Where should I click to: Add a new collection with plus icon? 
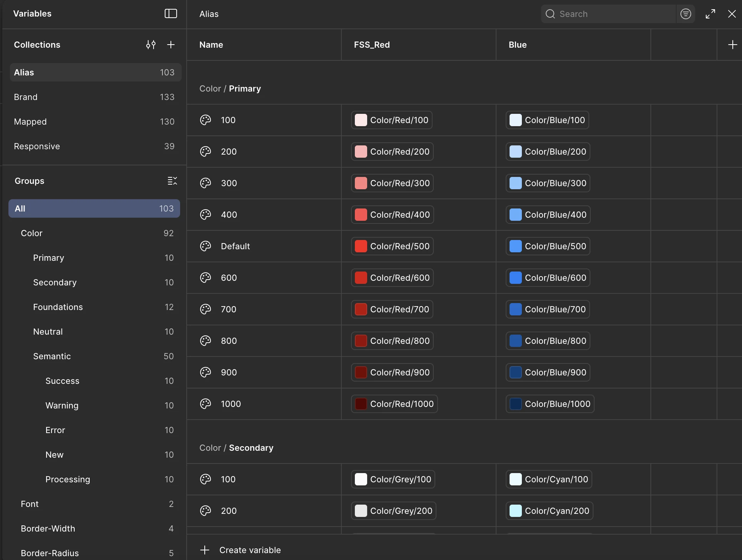[171, 45]
